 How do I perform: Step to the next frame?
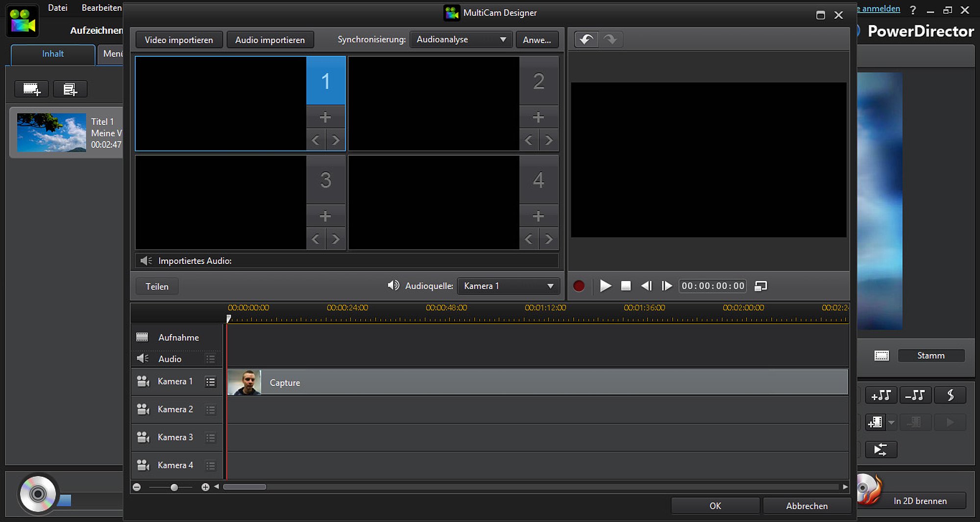(666, 286)
